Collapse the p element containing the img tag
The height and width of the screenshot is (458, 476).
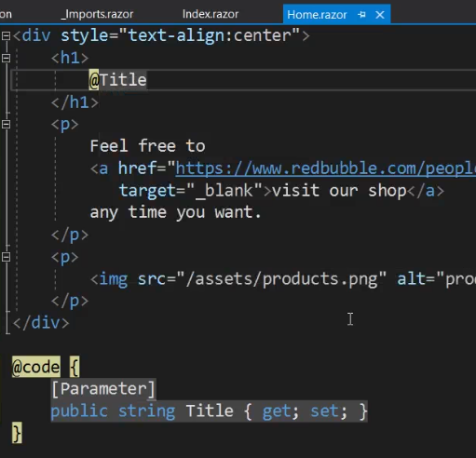(x=6, y=257)
